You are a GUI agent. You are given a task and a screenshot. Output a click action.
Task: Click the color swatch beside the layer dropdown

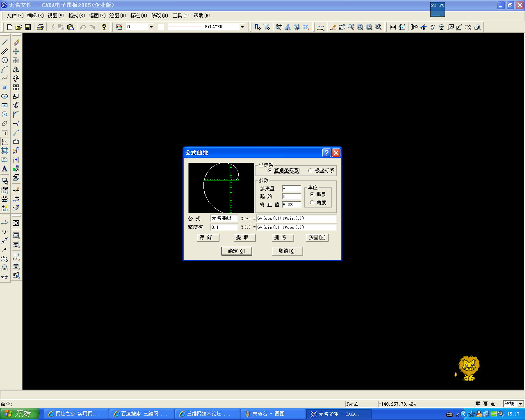point(161,27)
